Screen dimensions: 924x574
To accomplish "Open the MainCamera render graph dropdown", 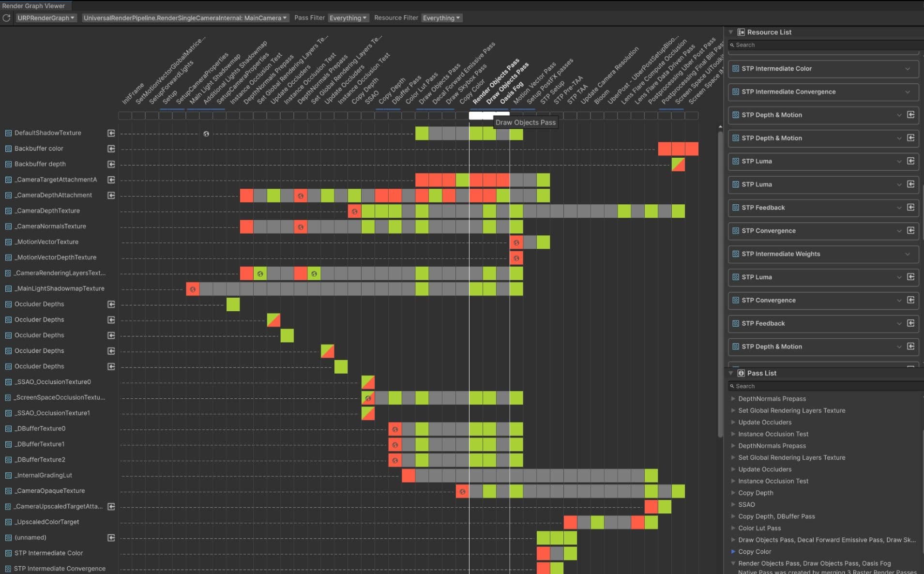I will pyautogui.click(x=186, y=17).
